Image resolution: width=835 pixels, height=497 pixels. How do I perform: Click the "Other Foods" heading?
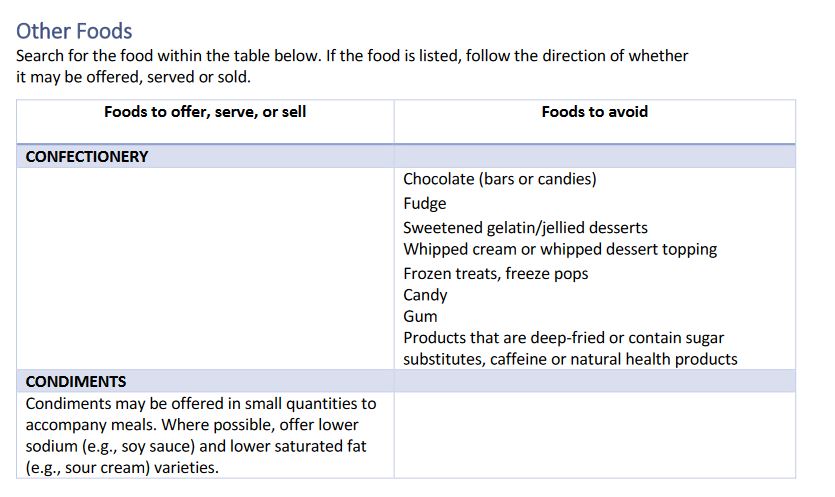click(74, 31)
